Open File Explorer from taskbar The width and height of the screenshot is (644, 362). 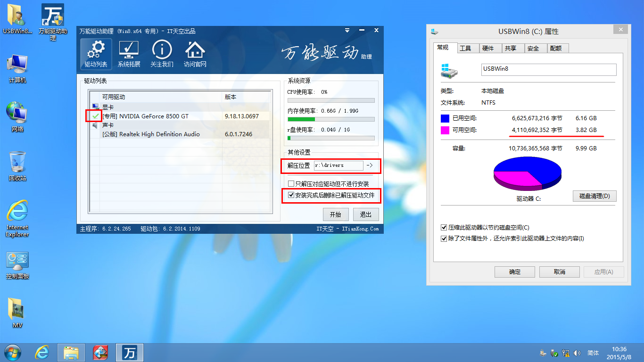tap(71, 352)
